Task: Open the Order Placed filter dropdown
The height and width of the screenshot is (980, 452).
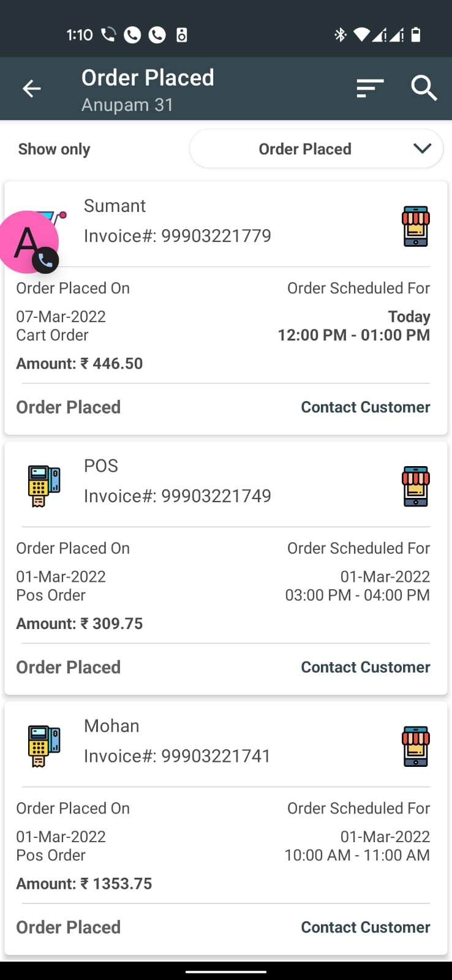Action: point(316,149)
